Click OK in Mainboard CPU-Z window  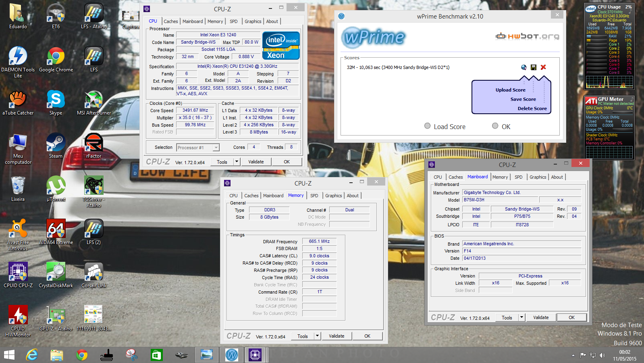[571, 317]
